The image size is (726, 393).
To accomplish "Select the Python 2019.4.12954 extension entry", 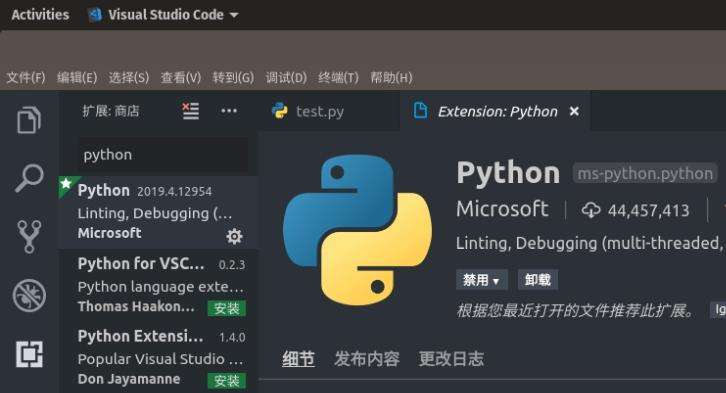I will 158,213.
